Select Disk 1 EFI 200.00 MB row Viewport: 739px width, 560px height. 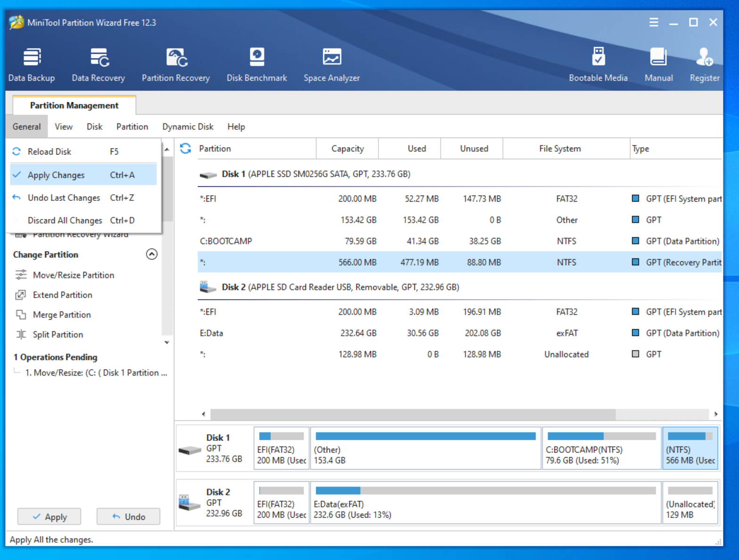click(460, 198)
